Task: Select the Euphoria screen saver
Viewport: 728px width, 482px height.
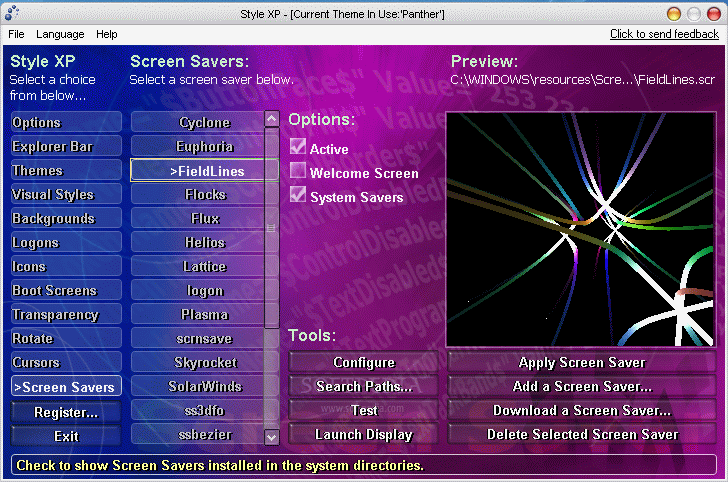Action: pos(198,146)
